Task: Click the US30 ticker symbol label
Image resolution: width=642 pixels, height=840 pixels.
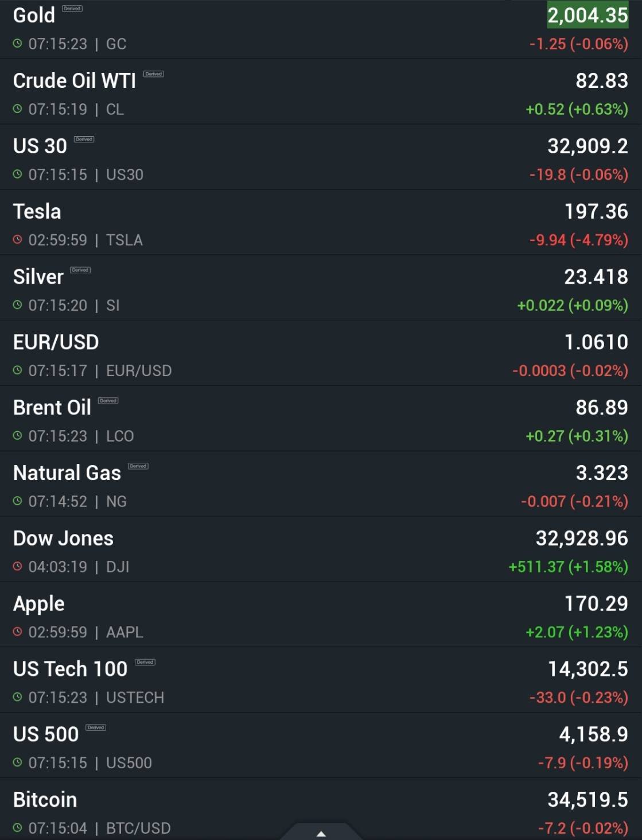Action: tap(124, 175)
